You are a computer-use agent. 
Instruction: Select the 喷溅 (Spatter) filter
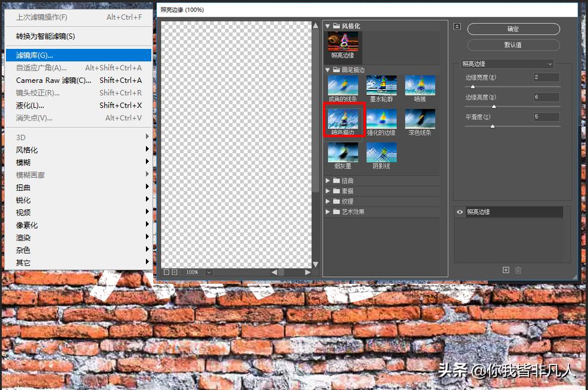click(x=419, y=85)
